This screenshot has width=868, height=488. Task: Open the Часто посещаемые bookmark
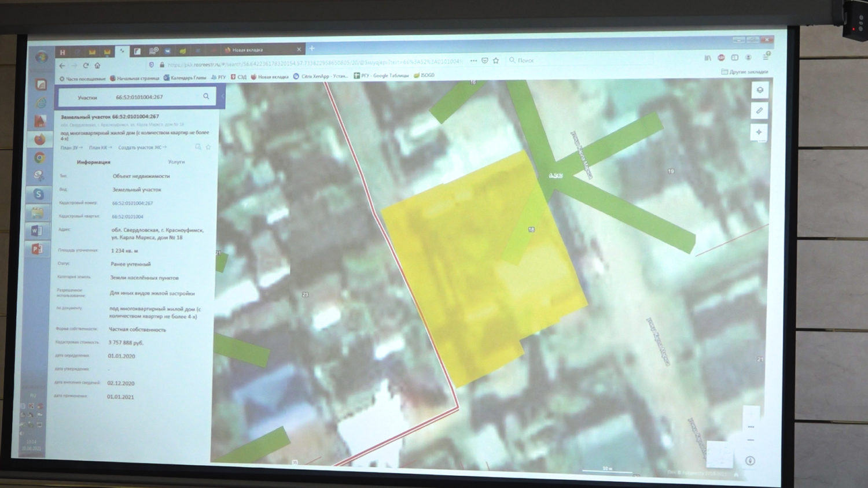[x=82, y=79]
